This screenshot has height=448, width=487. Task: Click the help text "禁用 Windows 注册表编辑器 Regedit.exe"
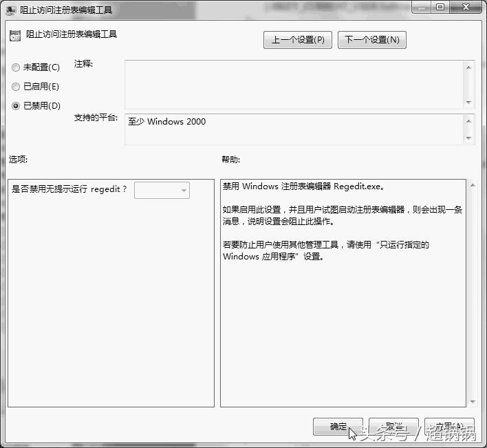303,186
